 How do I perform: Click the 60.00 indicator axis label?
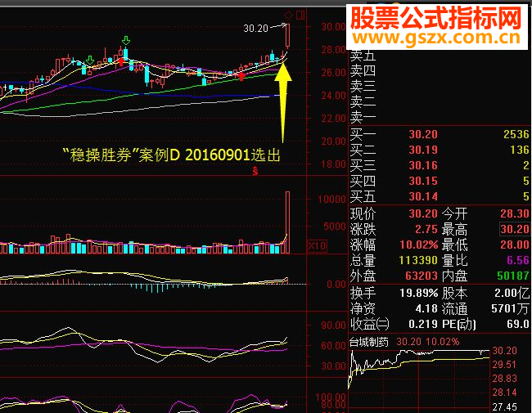[333, 346]
